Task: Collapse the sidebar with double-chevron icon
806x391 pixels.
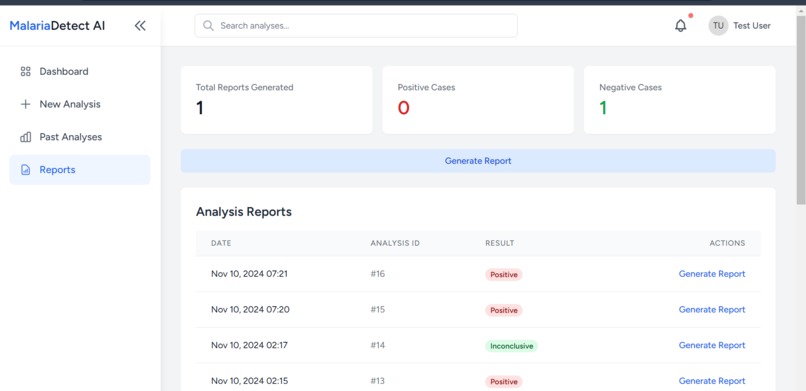Action: pos(140,26)
